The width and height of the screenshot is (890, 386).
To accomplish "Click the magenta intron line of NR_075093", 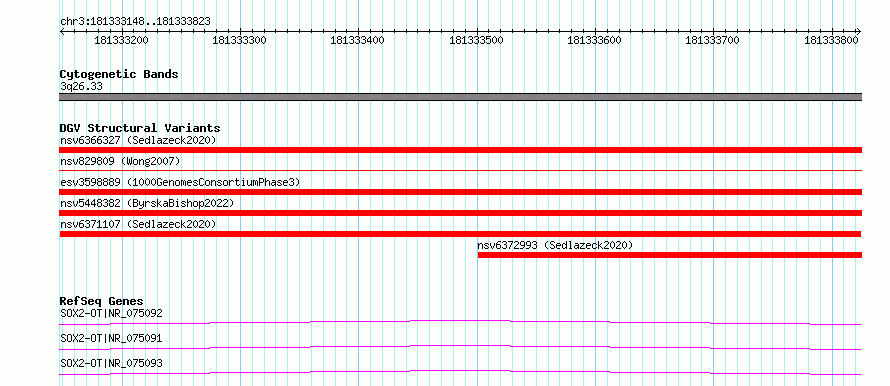I will coord(460,372).
